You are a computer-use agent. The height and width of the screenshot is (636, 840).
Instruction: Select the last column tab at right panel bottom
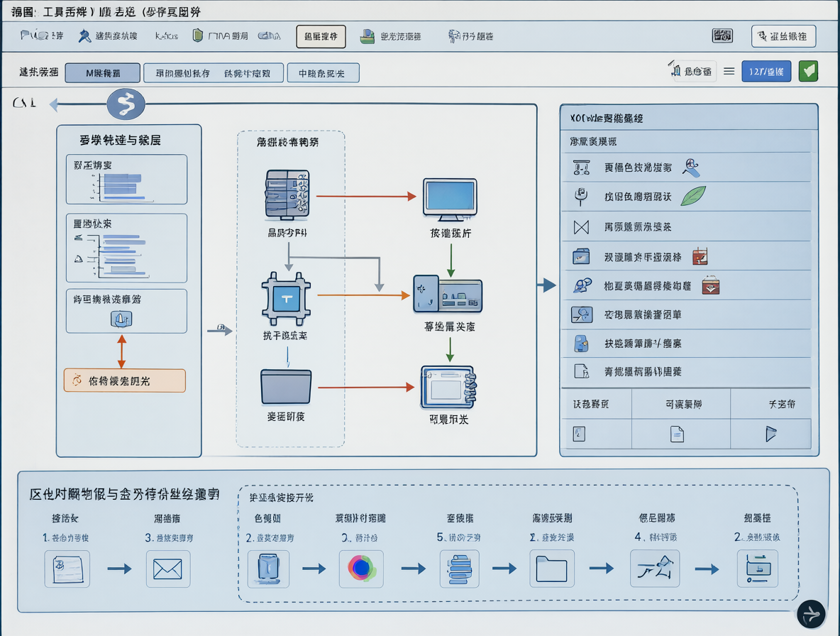click(x=770, y=404)
